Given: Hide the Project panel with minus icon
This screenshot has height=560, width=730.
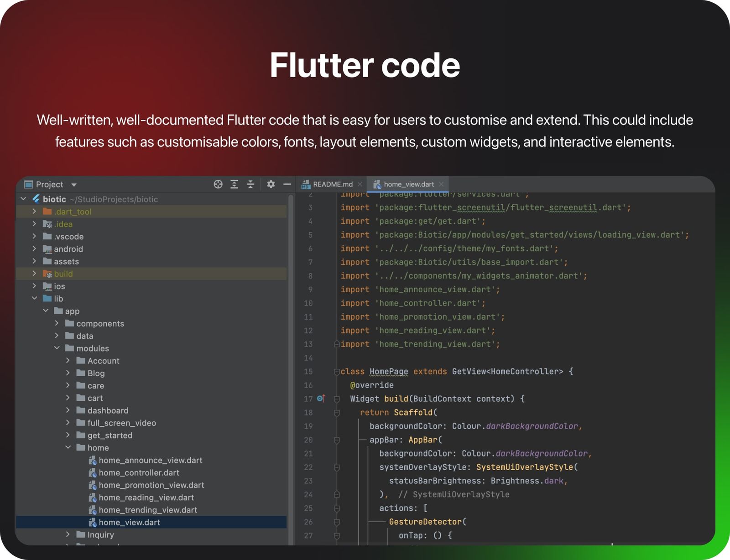Looking at the screenshot, I should click(287, 184).
